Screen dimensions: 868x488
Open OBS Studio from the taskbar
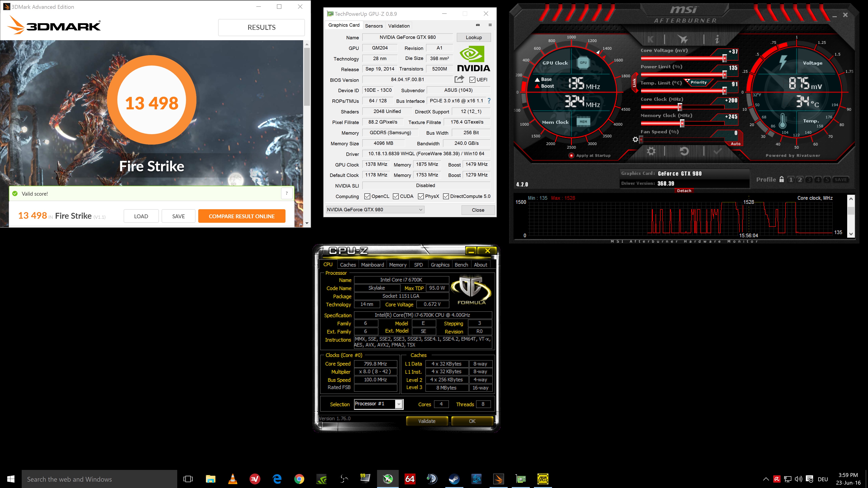(x=344, y=479)
